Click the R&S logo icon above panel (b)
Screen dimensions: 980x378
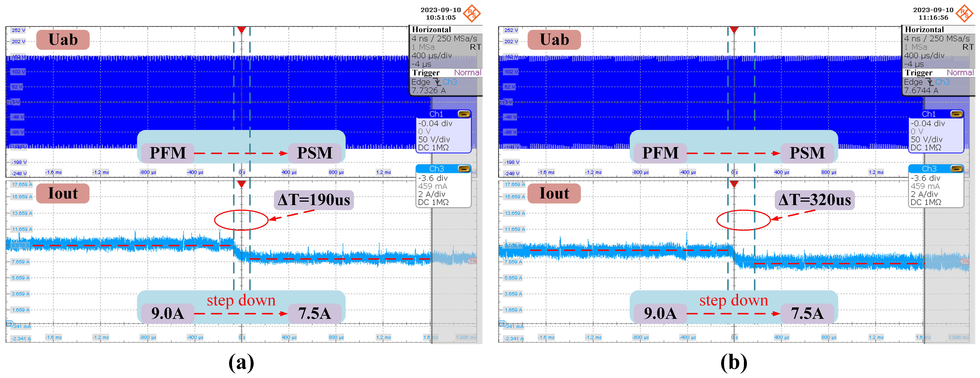(964, 13)
